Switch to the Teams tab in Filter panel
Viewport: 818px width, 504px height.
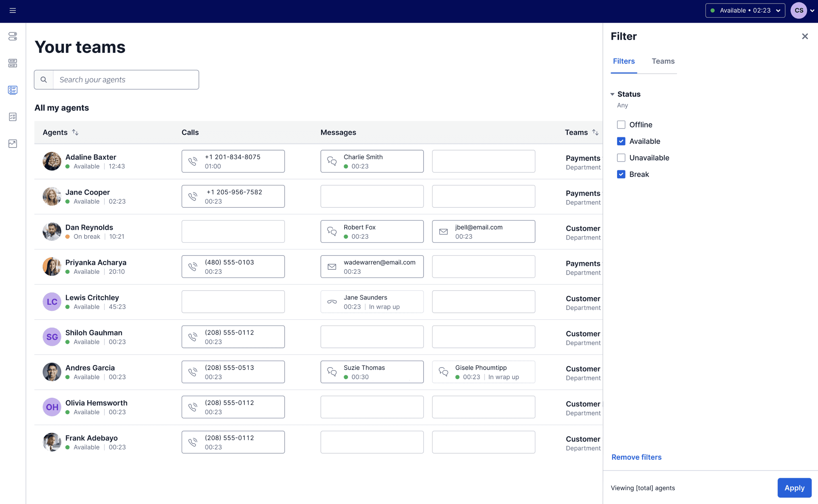[x=663, y=61]
